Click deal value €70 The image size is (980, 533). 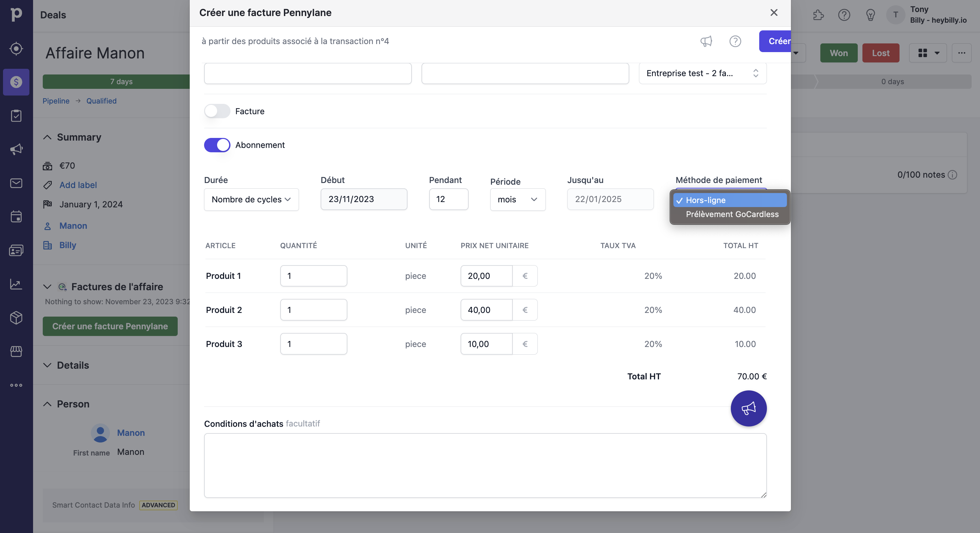tap(67, 166)
